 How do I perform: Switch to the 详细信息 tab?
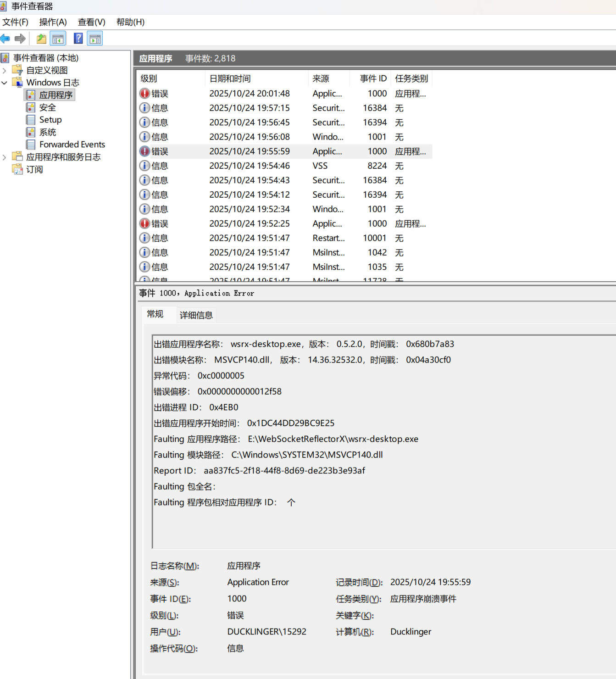tap(196, 315)
